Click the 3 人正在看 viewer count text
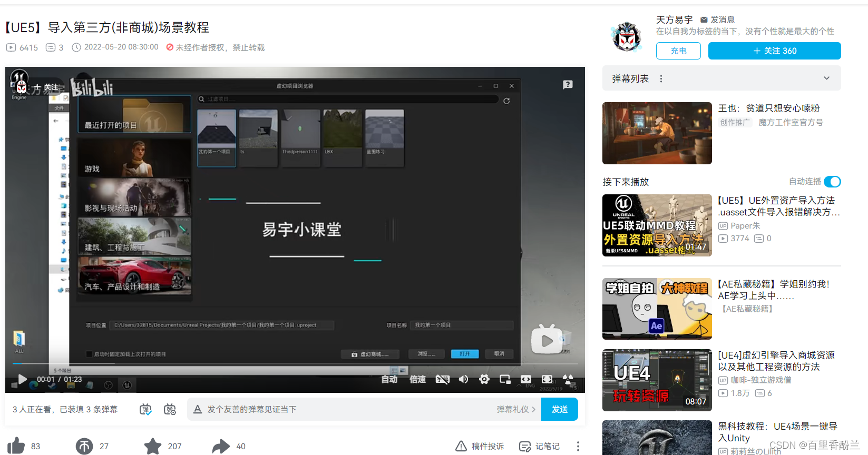The image size is (868, 455). 65,409
